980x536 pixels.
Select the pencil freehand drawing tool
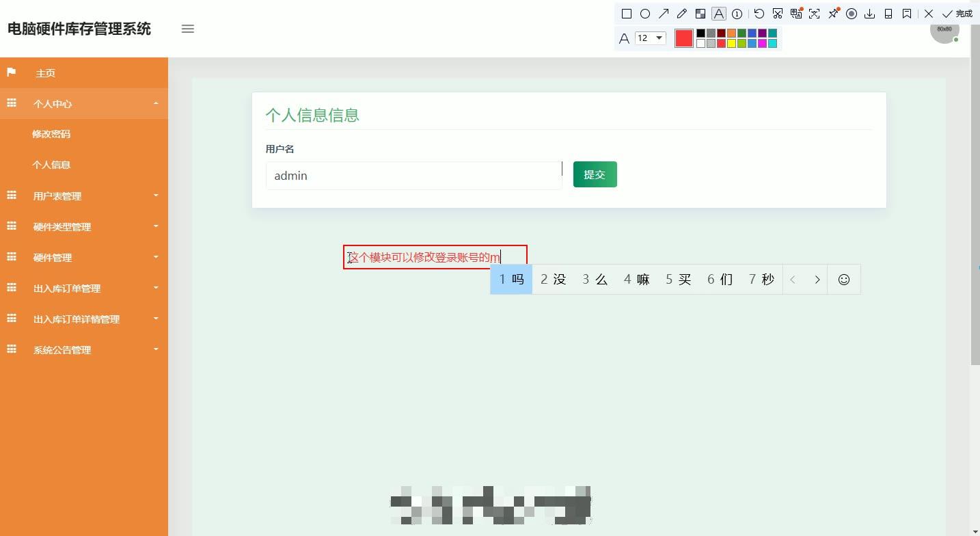[681, 14]
